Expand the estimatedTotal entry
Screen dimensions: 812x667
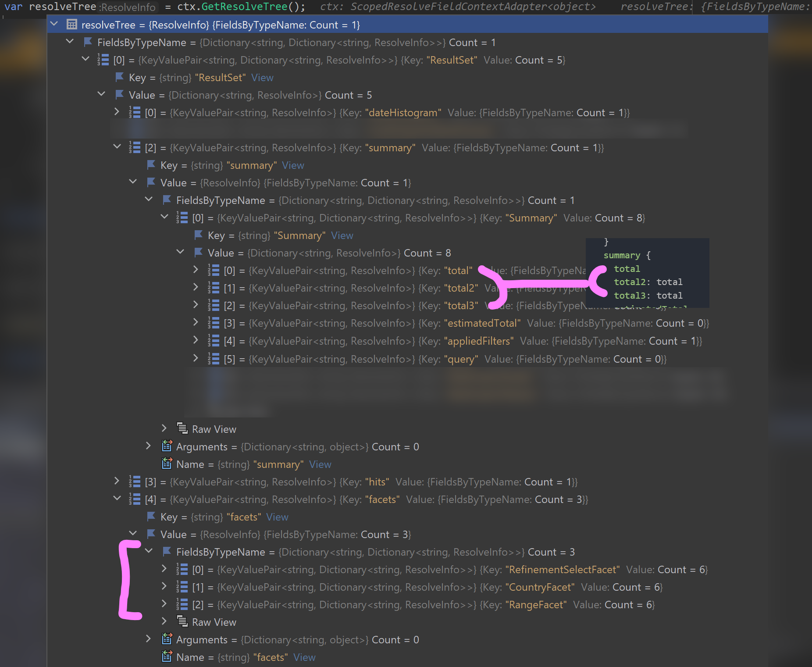tap(196, 323)
